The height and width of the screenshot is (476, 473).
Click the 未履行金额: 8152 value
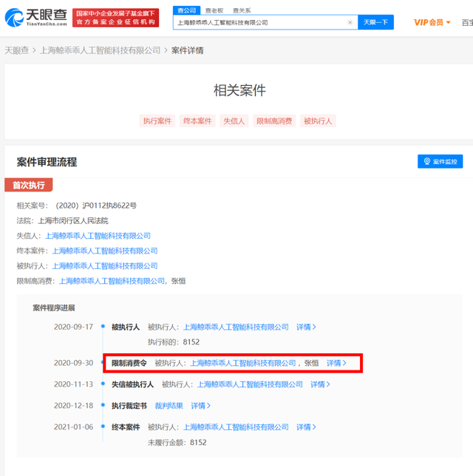(x=198, y=443)
